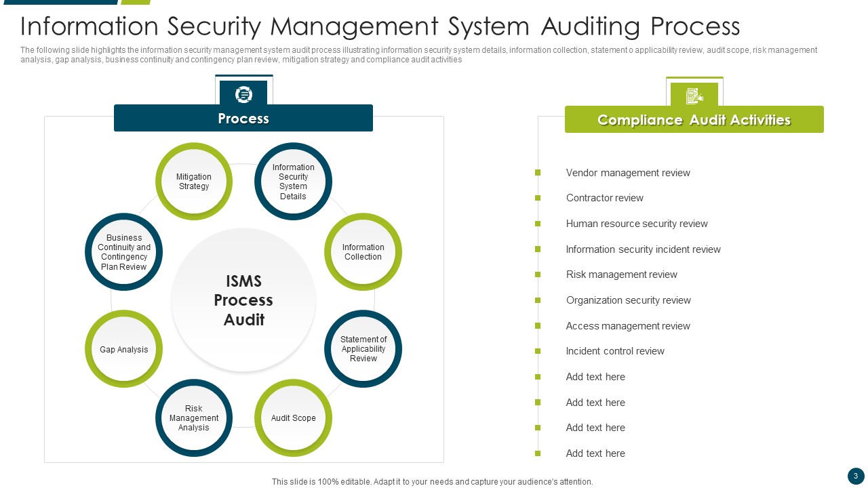
Task: Select 'Vendor management review' text
Action: 628,173
